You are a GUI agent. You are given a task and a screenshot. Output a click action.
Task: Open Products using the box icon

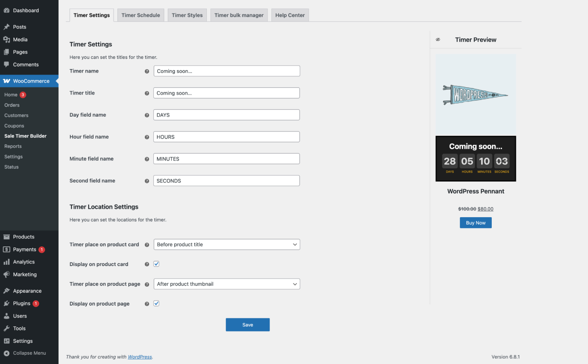pyautogui.click(x=7, y=236)
